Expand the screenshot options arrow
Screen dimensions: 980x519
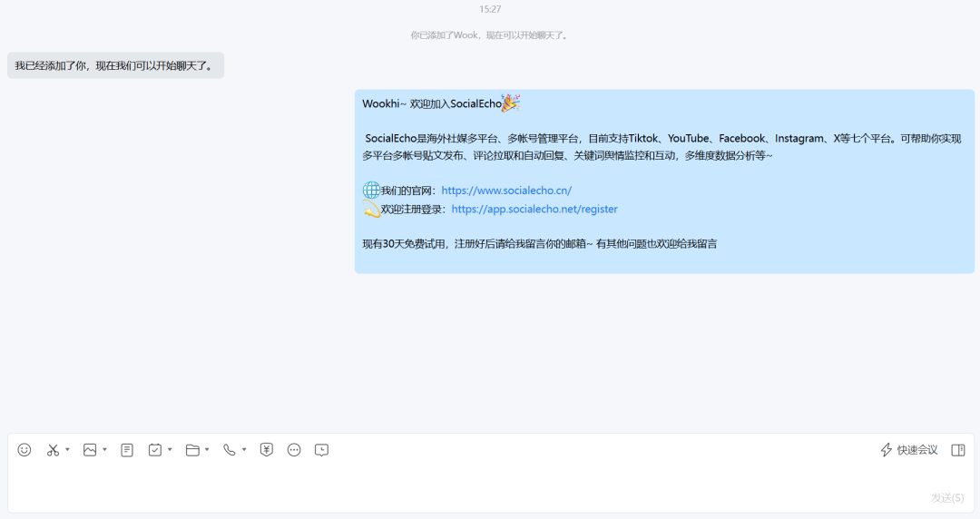point(67,450)
